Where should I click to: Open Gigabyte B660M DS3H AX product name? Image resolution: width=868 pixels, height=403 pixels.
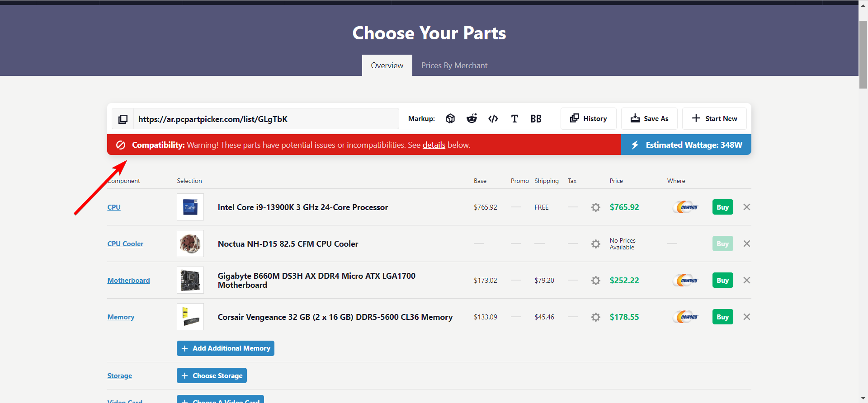click(x=316, y=280)
